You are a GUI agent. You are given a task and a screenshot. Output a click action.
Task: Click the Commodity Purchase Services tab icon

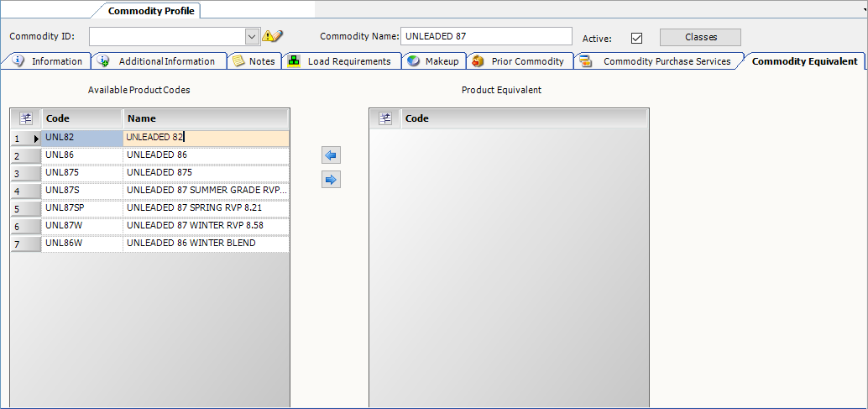click(586, 61)
